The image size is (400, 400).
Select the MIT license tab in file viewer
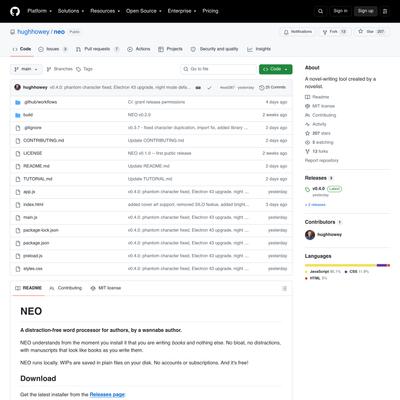point(106,288)
